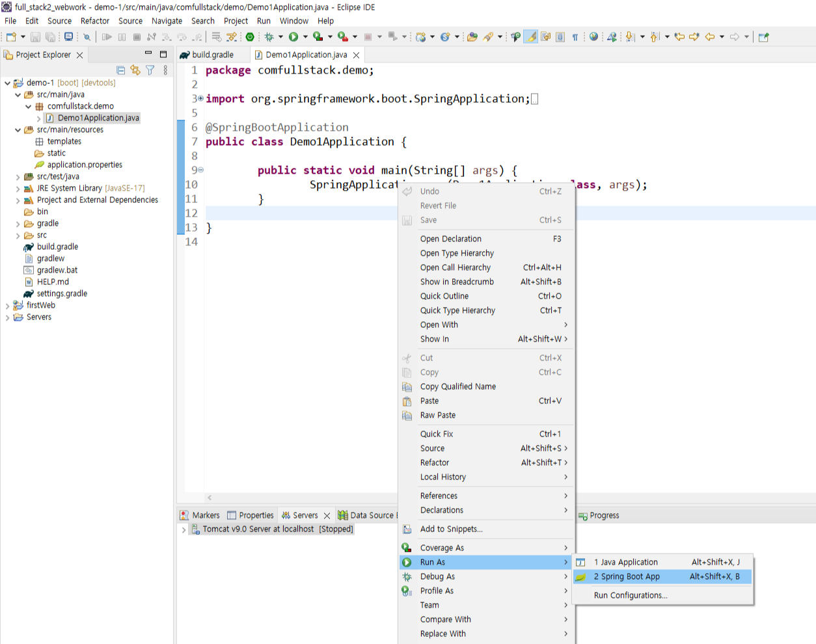Screen dimensions: 816x644
Task: Collapse the src/main/java folder
Action: [18, 94]
